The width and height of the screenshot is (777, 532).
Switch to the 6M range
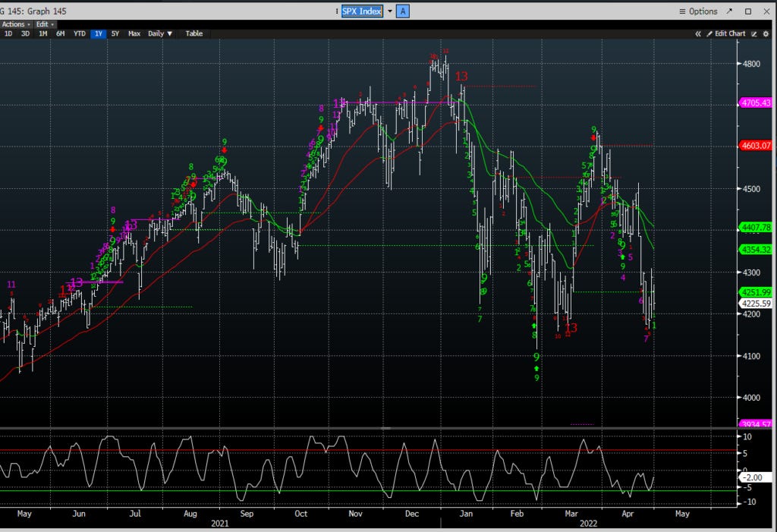[x=61, y=33]
